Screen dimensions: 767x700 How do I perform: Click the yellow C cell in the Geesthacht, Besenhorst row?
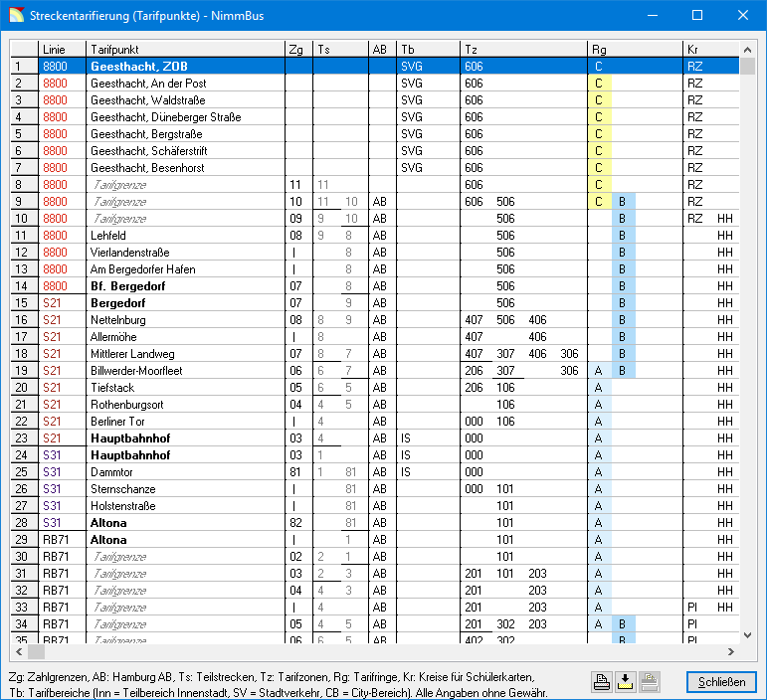(x=599, y=168)
